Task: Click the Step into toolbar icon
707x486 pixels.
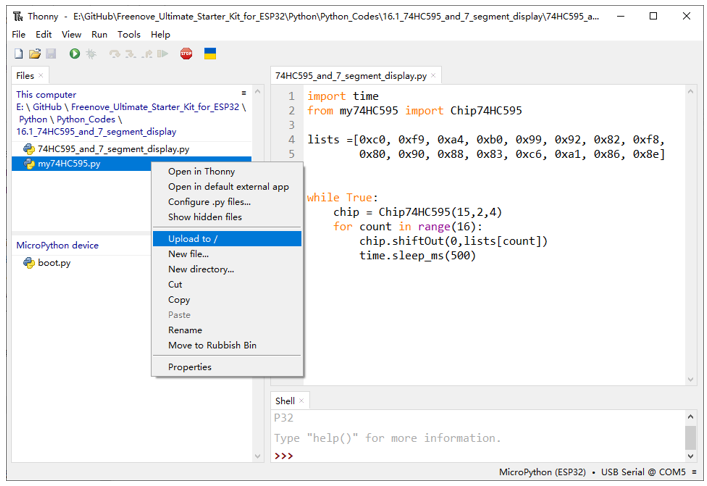Action: coord(130,54)
